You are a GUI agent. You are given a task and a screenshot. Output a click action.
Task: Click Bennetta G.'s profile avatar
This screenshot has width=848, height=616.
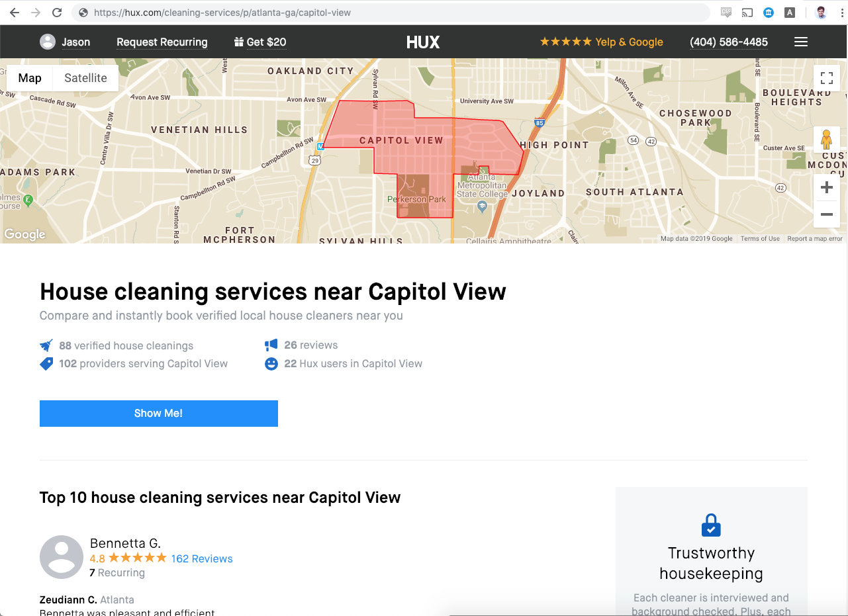(62, 557)
